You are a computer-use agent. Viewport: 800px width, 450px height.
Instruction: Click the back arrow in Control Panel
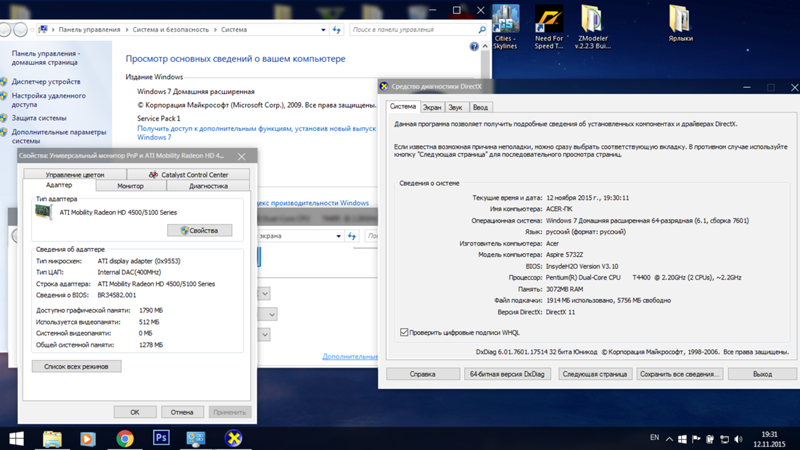5,30
